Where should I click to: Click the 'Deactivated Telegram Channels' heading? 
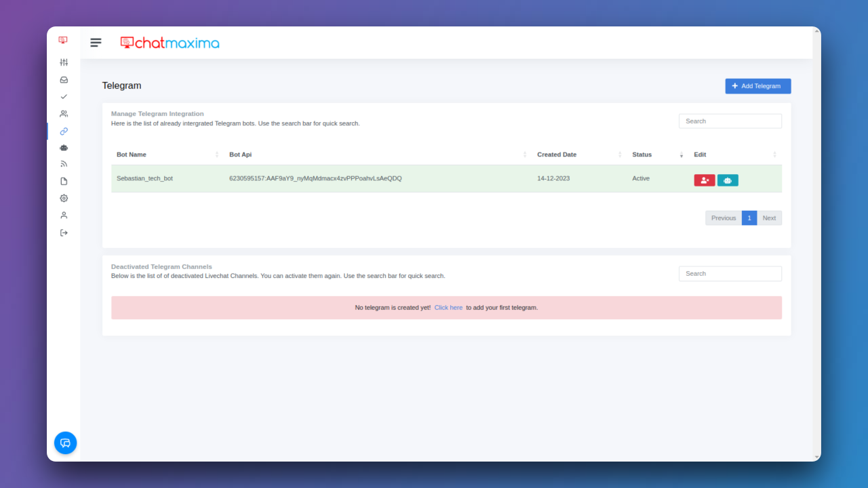pos(161,267)
